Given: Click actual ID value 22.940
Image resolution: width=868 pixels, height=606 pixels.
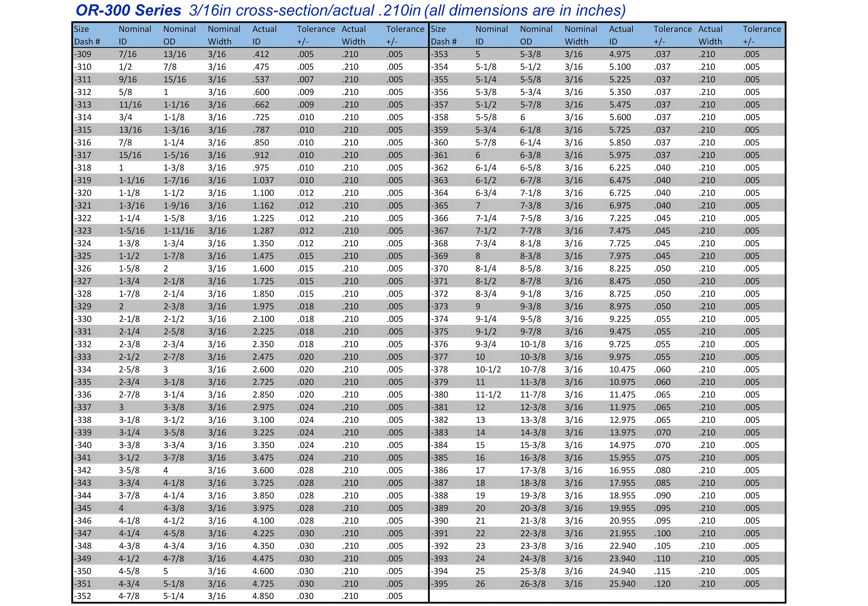Looking at the screenshot, I should (x=622, y=546).
